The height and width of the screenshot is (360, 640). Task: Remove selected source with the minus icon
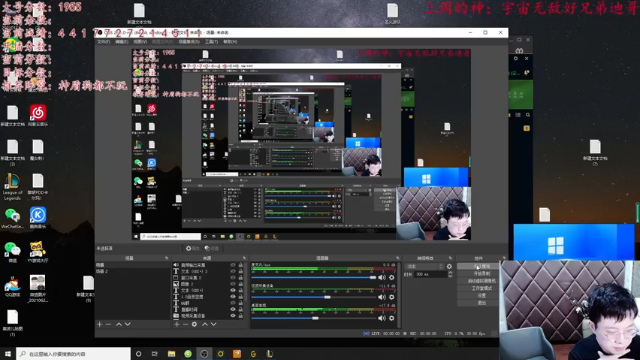click(185, 324)
